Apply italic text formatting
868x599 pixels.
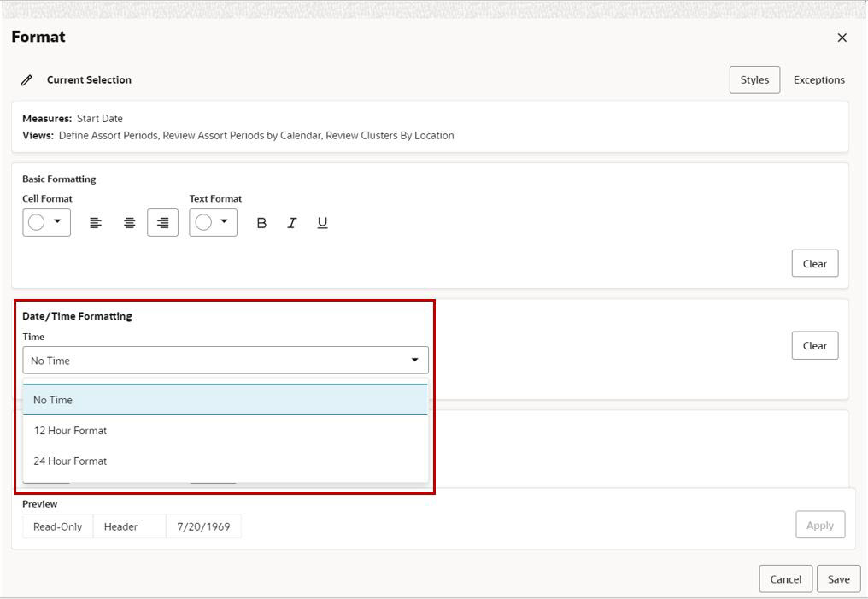[x=291, y=222]
